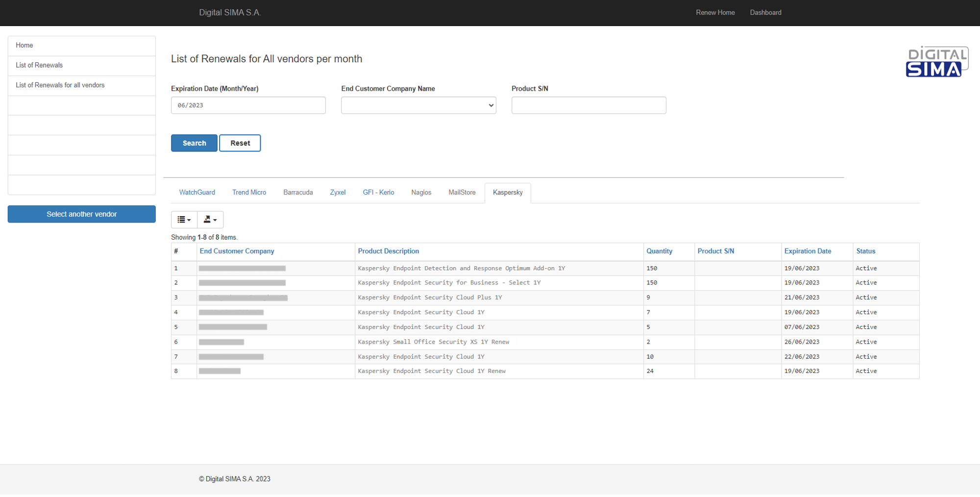Sort by Product Description column header

[388, 251]
